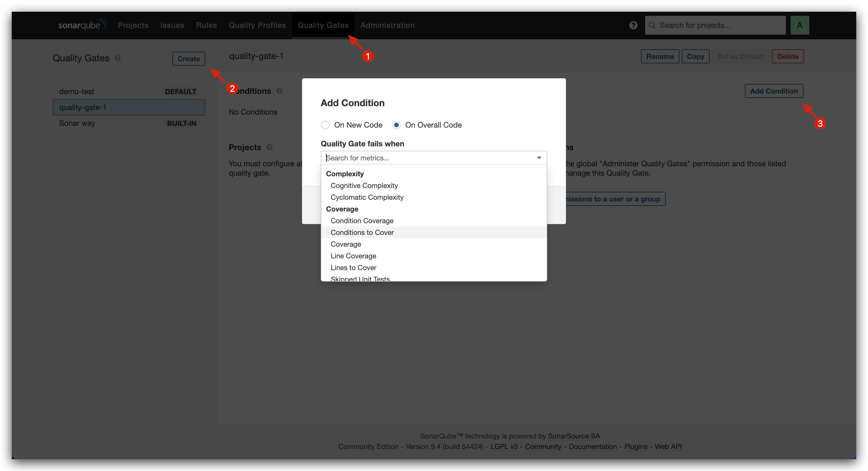The height and width of the screenshot is (471, 868).
Task: Click the 'Complexity' group heading
Action: click(345, 174)
